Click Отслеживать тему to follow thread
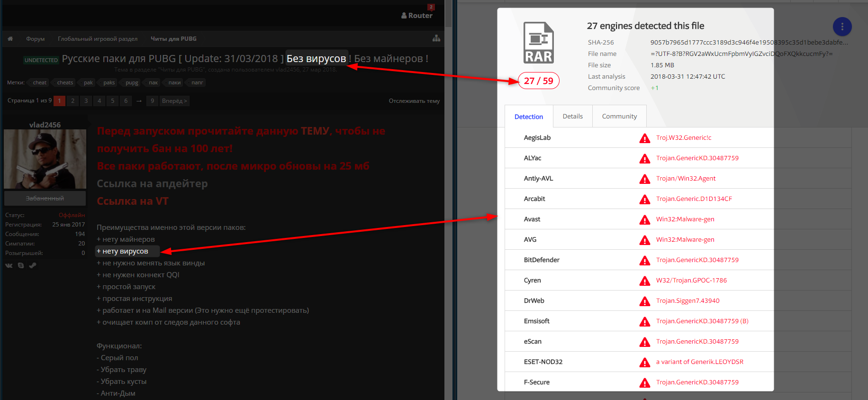 [x=414, y=101]
